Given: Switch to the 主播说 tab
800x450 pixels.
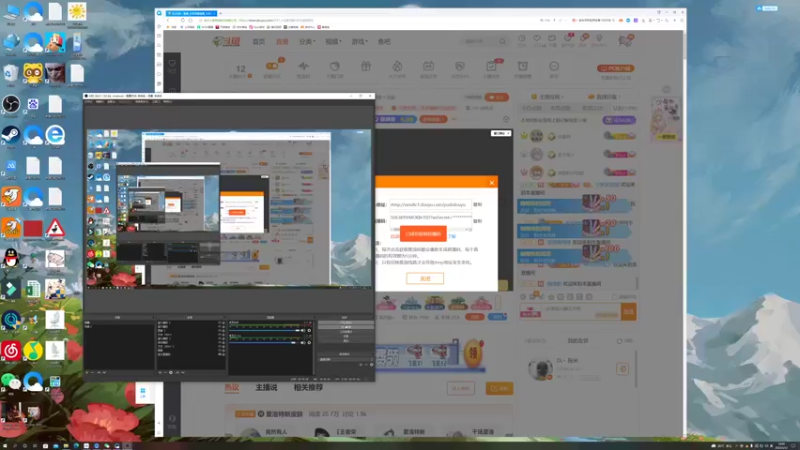Looking at the screenshot, I should (266, 387).
